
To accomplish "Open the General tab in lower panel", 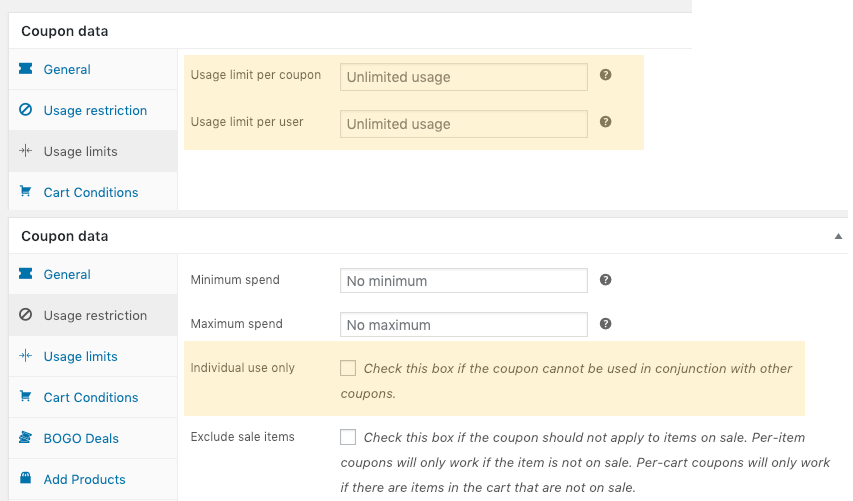I will [67, 274].
